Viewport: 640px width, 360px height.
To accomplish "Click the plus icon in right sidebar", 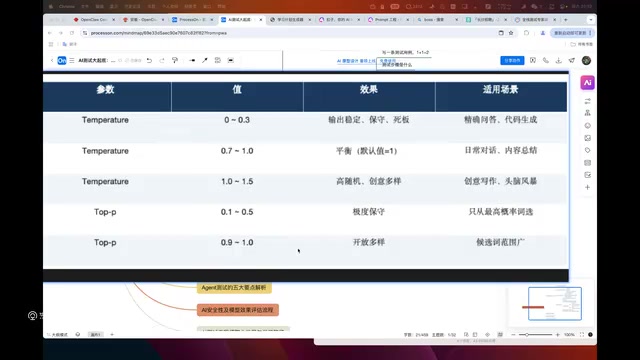I will point(587,187).
